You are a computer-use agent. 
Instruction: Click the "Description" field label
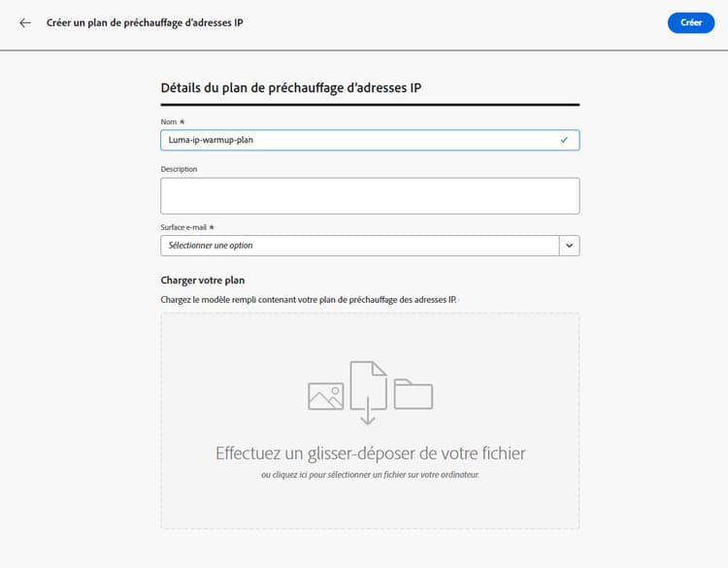tap(180, 169)
